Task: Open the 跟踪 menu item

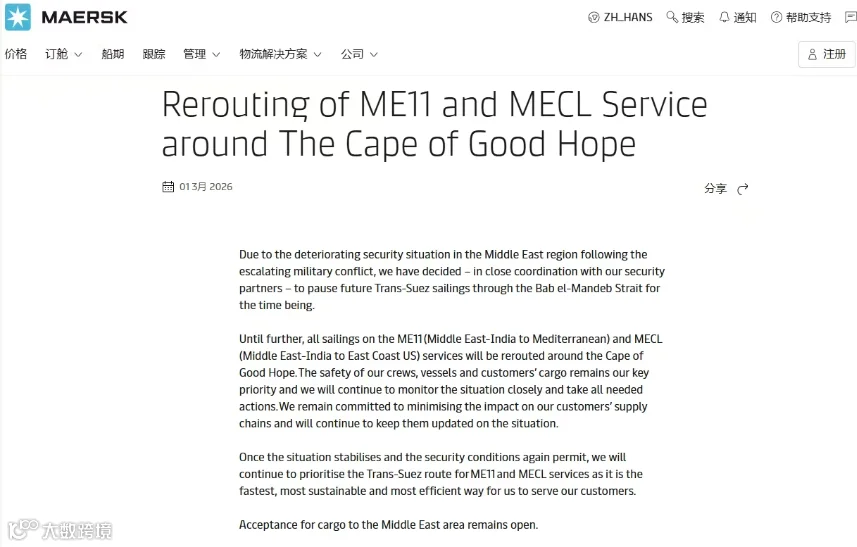Action: click(154, 54)
